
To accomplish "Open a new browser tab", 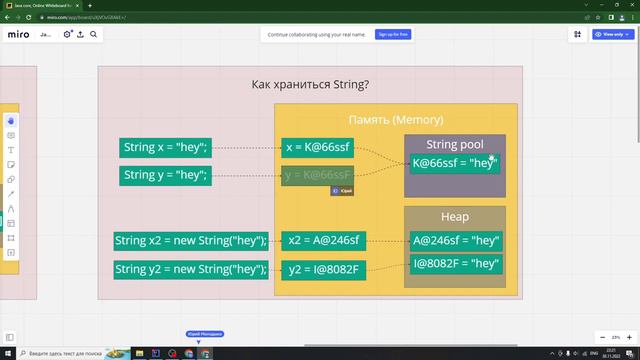I will pyautogui.click(x=90, y=6).
